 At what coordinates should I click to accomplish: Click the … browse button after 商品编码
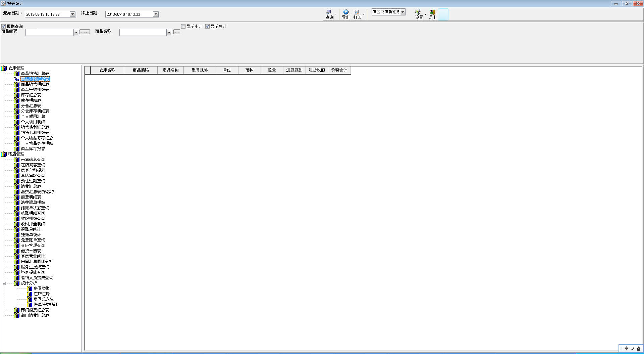coord(85,32)
